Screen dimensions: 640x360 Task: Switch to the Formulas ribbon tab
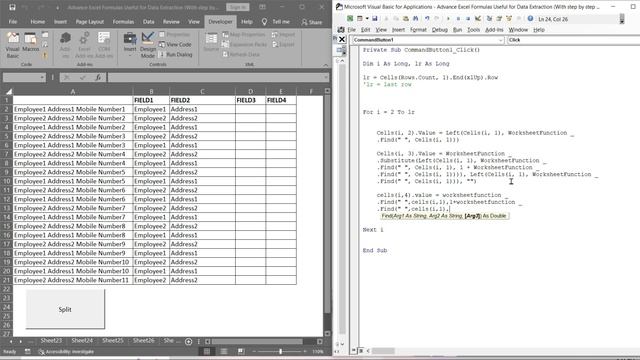coord(123,22)
